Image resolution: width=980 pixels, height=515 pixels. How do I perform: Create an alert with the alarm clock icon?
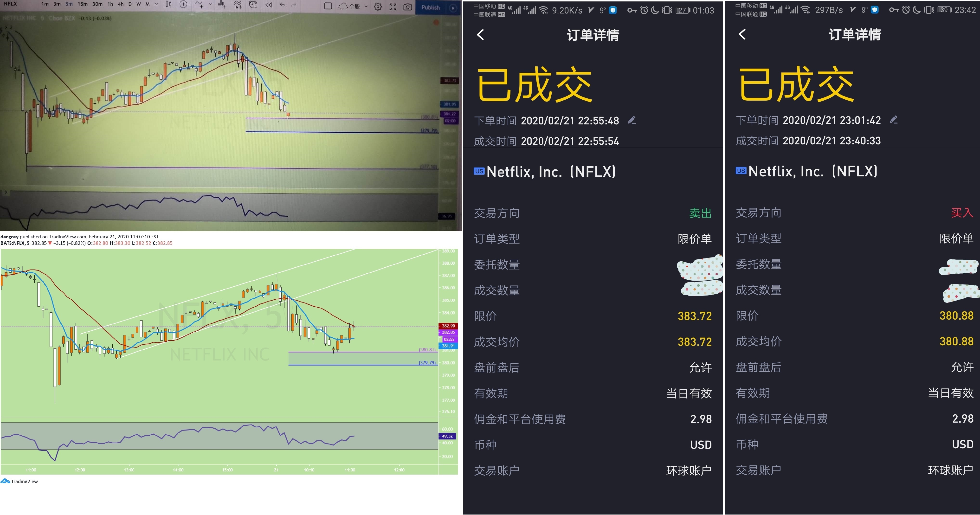click(253, 5)
